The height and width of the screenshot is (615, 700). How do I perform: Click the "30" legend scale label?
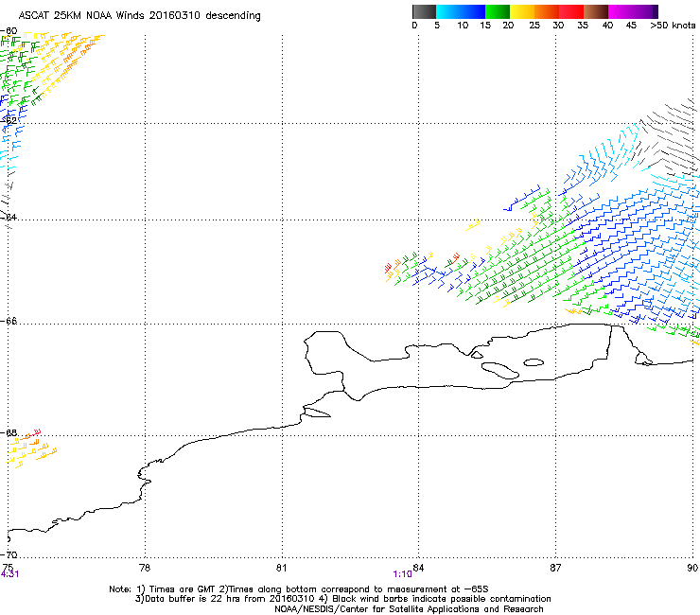pos(558,26)
